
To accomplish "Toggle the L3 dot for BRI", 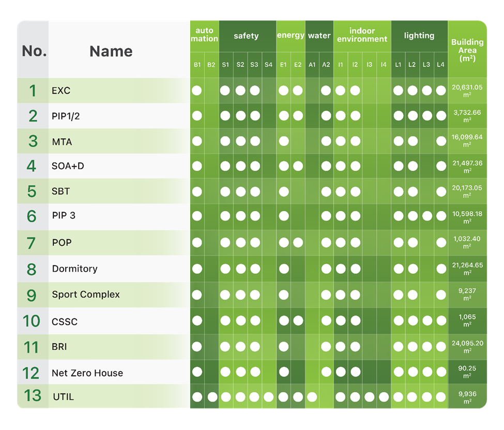I will (426, 346).
